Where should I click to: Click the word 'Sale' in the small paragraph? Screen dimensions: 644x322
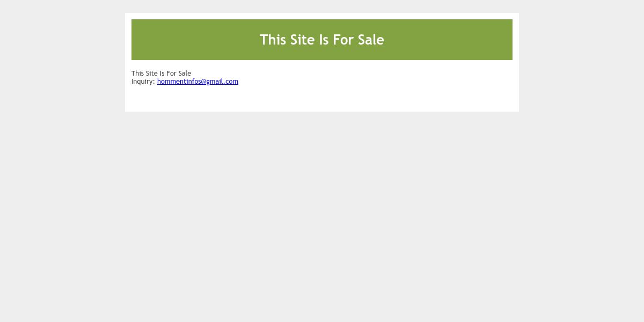185,74
